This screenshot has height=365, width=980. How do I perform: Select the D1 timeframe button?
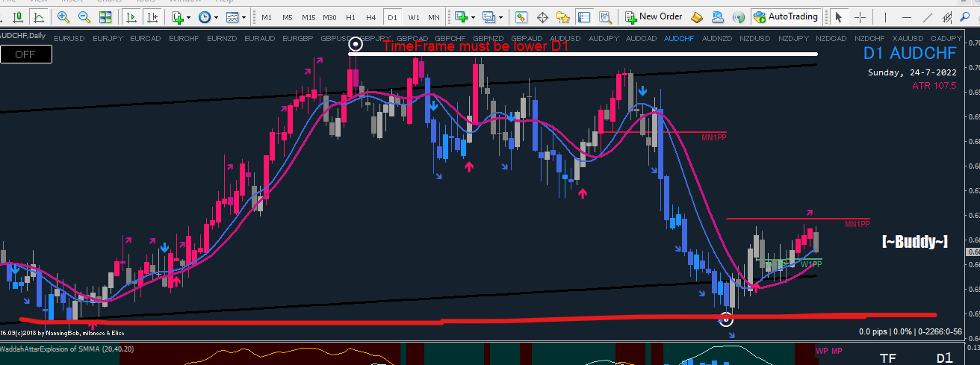pos(392,16)
